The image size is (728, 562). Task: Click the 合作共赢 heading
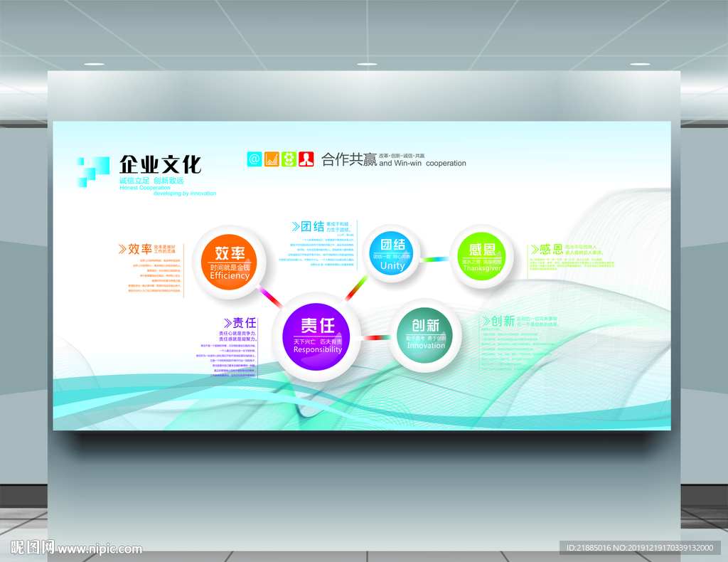[x=349, y=159]
